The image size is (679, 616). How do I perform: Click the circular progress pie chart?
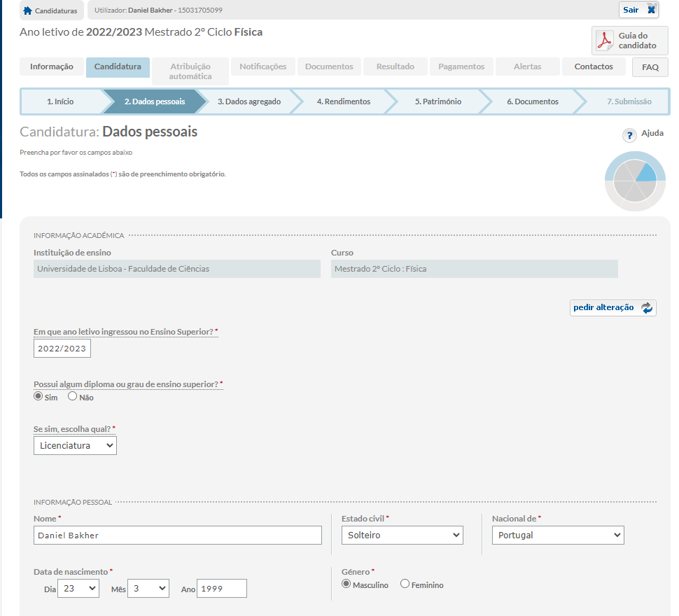tap(635, 181)
